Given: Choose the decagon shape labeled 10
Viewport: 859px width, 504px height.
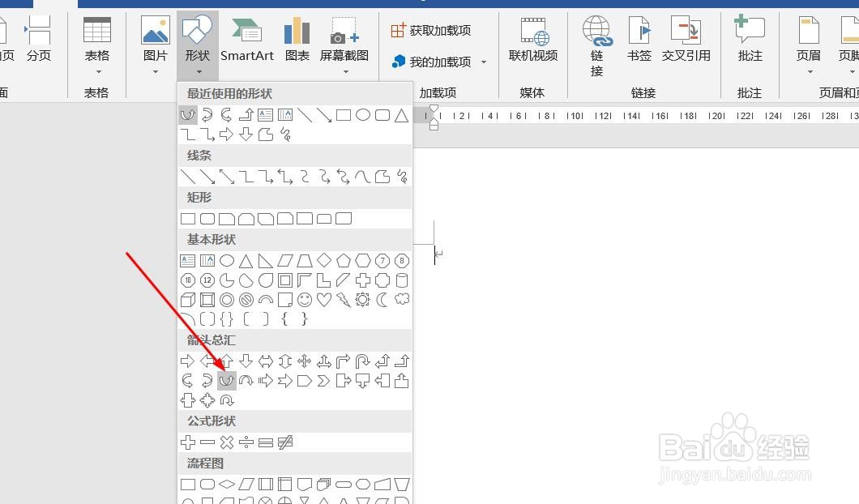Looking at the screenshot, I should pos(188,280).
